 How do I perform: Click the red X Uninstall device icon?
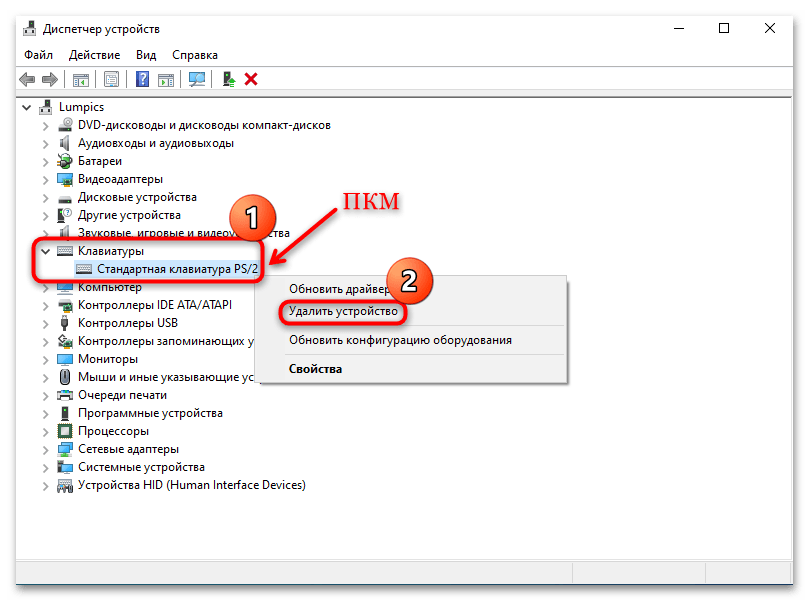coord(251,79)
